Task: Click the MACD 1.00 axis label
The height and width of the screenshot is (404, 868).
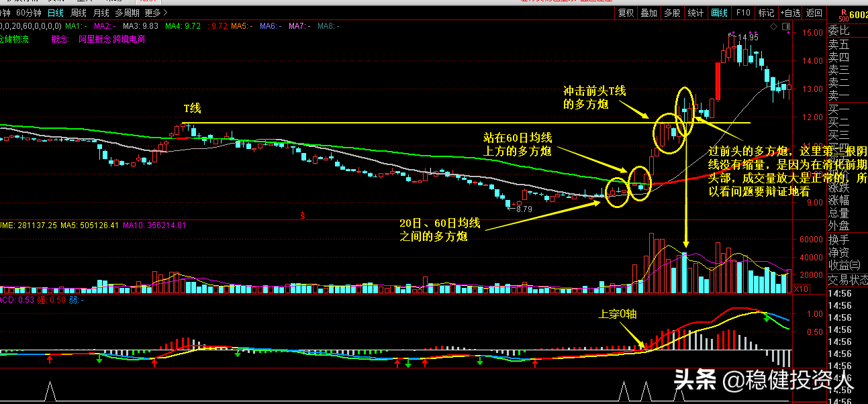Action: point(814,313)
